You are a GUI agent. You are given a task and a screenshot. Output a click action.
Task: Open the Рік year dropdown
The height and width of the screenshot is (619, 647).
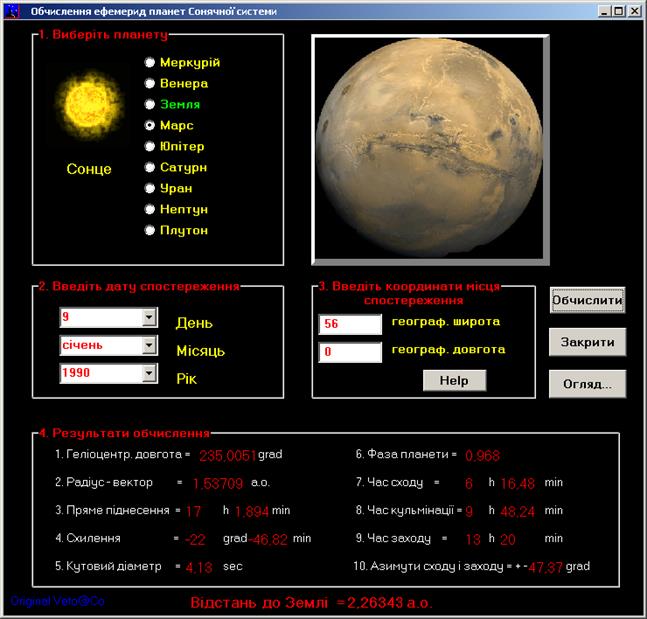149,374
